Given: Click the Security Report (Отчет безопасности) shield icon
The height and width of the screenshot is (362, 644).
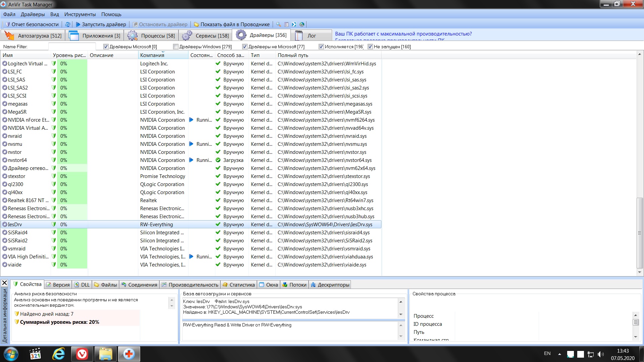Looking at the screenshot, I should point(8,24).
